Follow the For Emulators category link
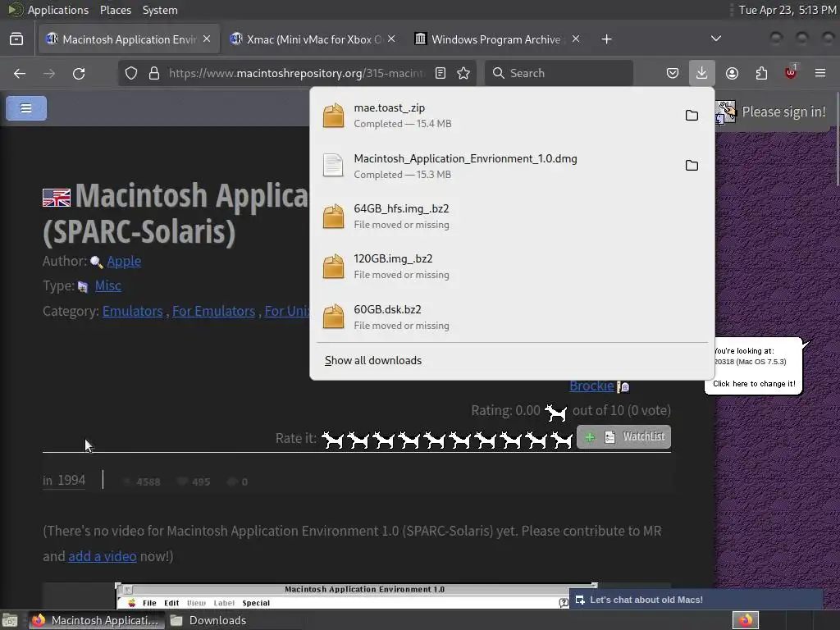 (x=213, y=311)
